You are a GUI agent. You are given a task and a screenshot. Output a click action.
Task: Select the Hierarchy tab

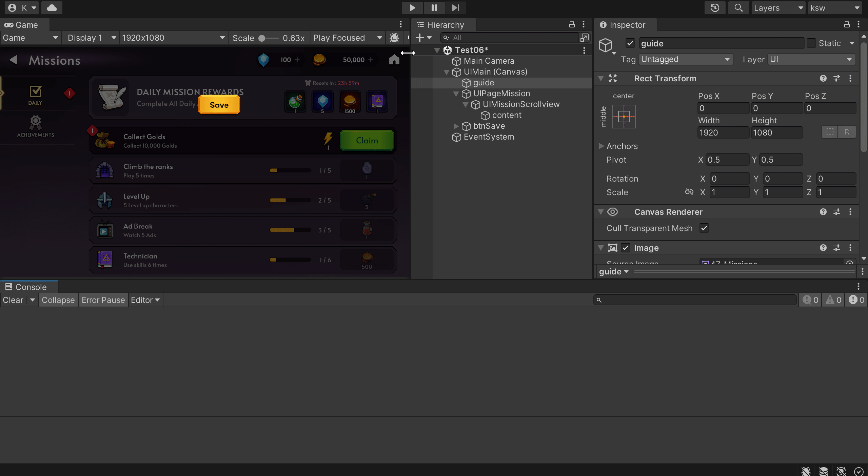click(445, 25)
